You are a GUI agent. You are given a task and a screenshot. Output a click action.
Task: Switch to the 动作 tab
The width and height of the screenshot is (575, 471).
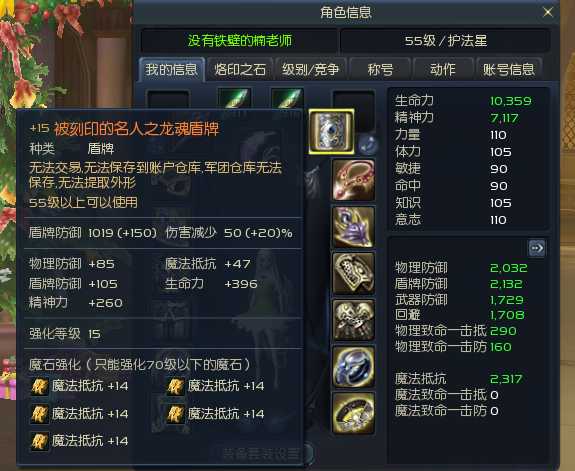[x=443, y=69]
